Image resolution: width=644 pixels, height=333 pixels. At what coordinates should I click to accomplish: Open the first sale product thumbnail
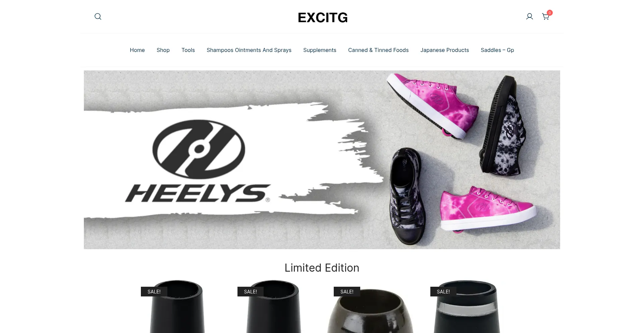(177, 307)
